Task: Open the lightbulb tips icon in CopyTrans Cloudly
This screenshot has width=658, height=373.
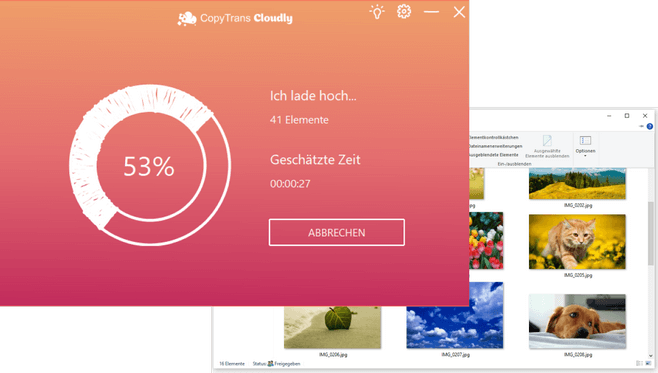Action: pyautogui.click(x=377, y=12)
